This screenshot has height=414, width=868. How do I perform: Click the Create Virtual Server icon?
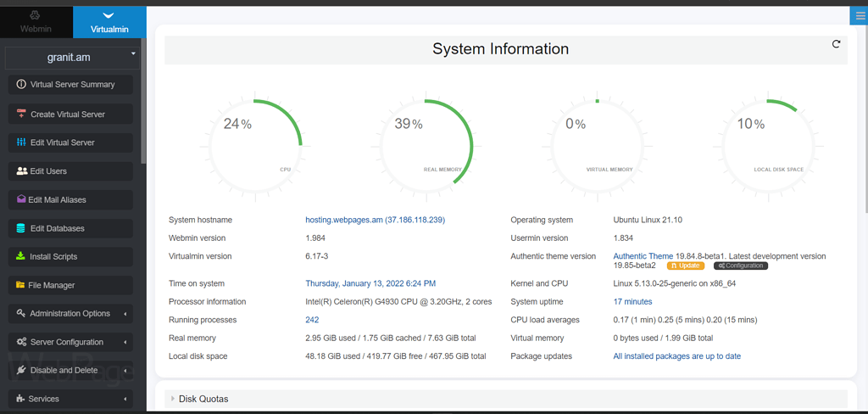[21, 114]
